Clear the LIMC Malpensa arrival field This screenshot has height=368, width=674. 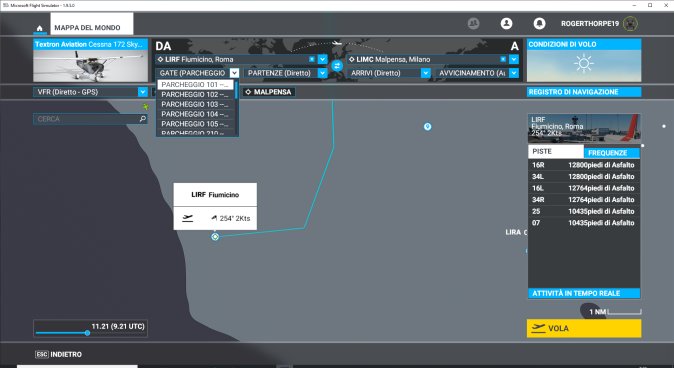click(x=503, y=59)
